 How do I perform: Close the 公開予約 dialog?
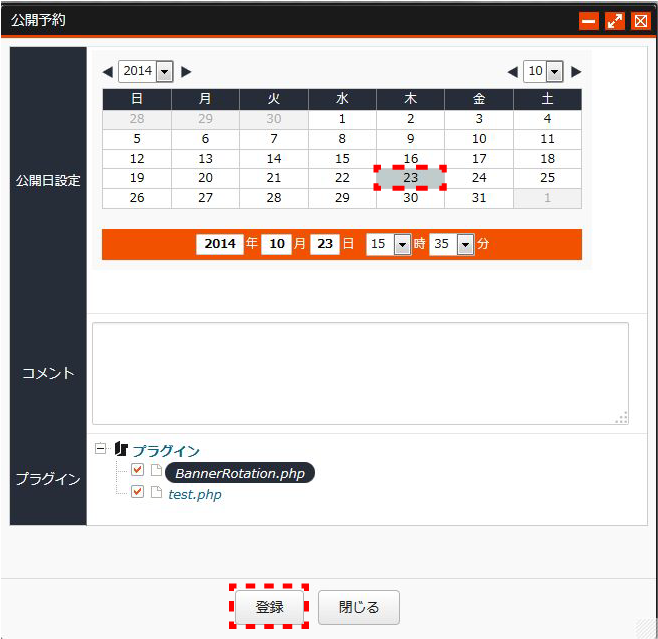(x=641, y=21)
